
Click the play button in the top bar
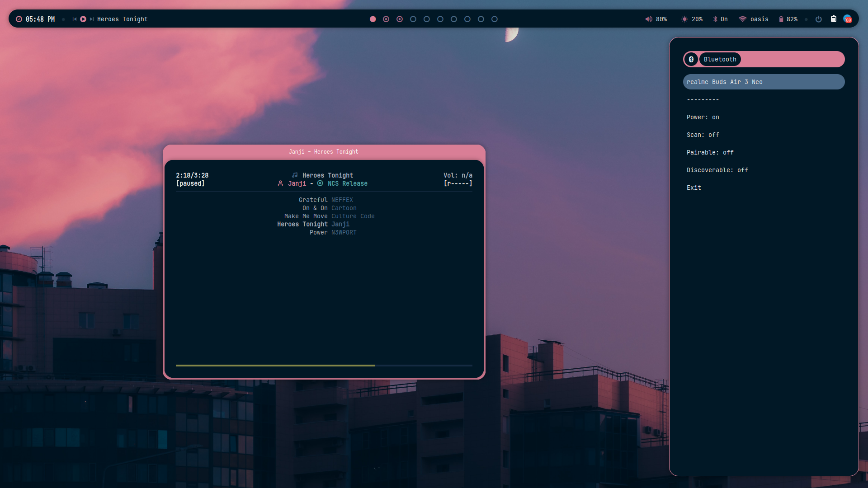[x=83, y=19]
